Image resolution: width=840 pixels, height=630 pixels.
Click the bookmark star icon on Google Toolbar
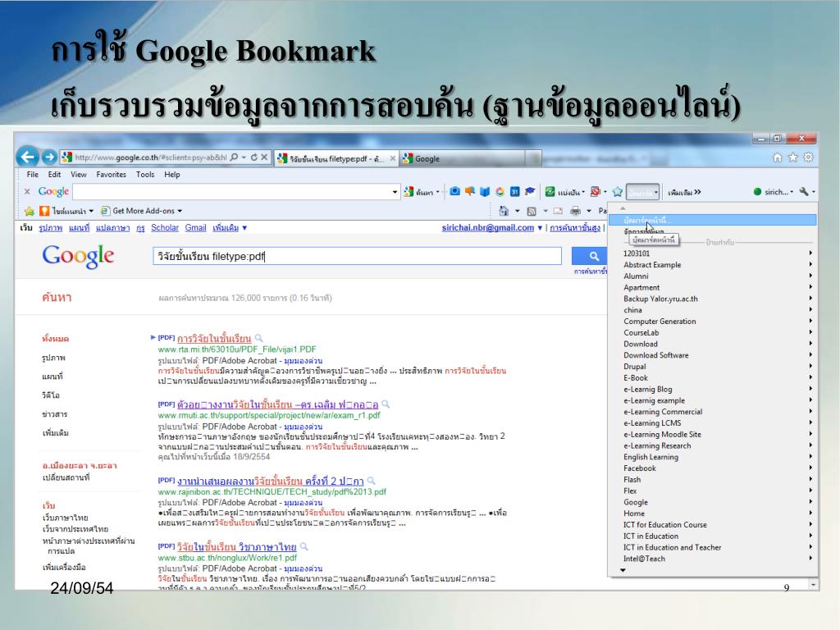point(618,191)
